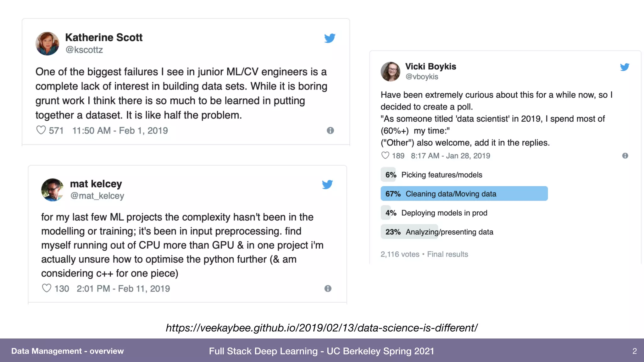Select the Cleaning data/Moving data poll bar
The height and width of the screenshot is (362, 644).
464,194
